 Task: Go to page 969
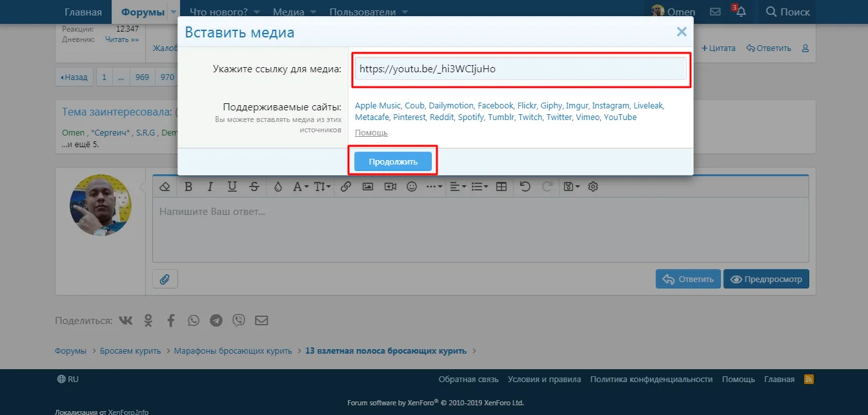pos(142,77)
